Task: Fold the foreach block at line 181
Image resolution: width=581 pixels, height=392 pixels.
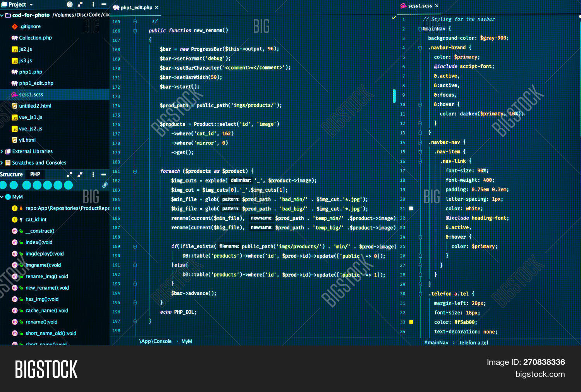Action: [135, 171]
